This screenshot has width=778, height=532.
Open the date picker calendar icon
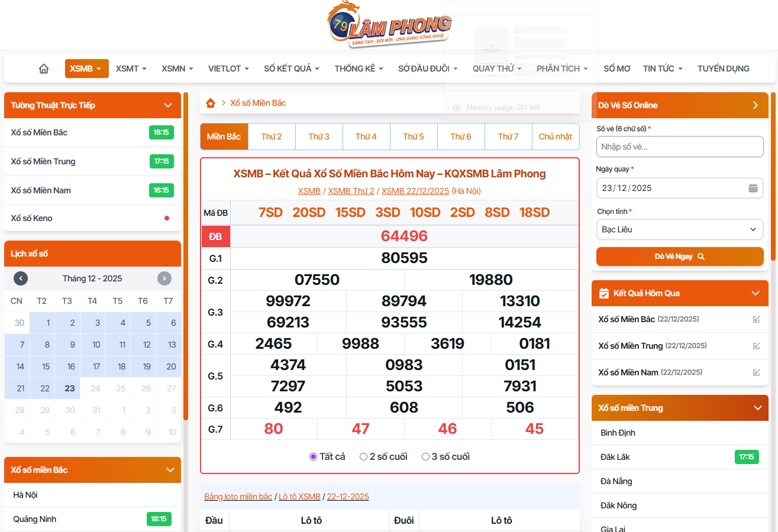pos(753,188)
